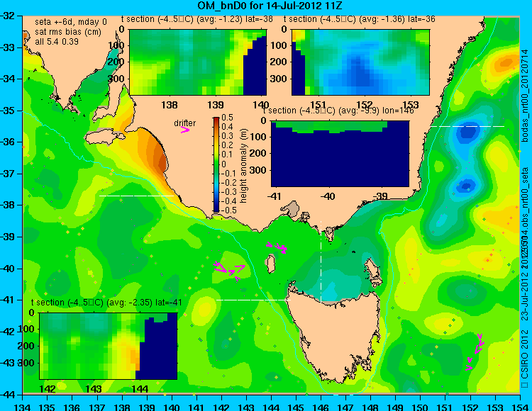This screenshot has height=411, width=532.
Task: Open the lon=146 temperature section plot
Action: click(340, 154)
